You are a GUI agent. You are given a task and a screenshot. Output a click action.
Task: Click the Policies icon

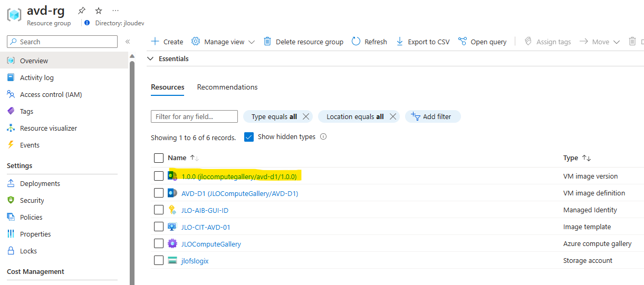(11, 217)
